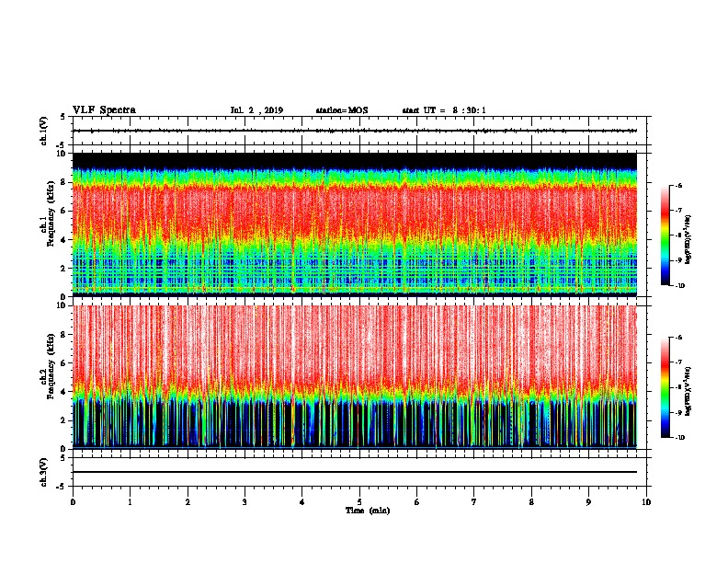The height and width of the screenshot is (563, 728).
Task: Click the "-5" tick on ch.3(V) axis
Action: [x=62, y=486]
